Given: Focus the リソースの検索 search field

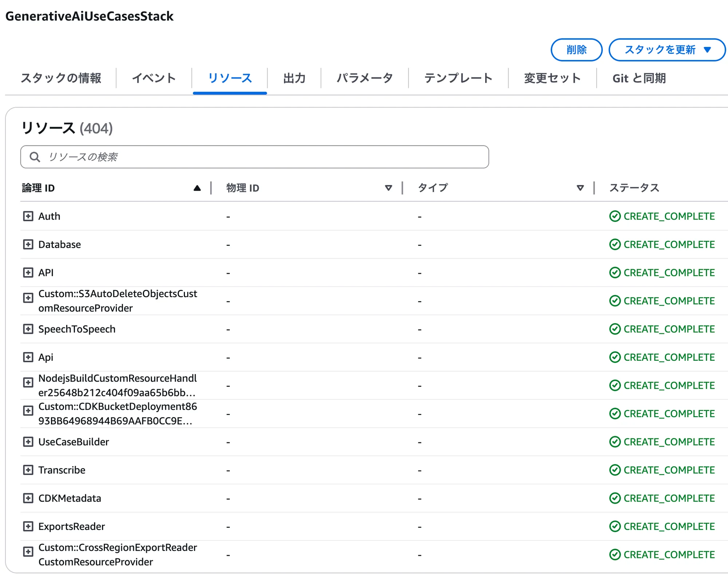Looking at the screenshot, I should pyautogui.click(x=254, y=157).
